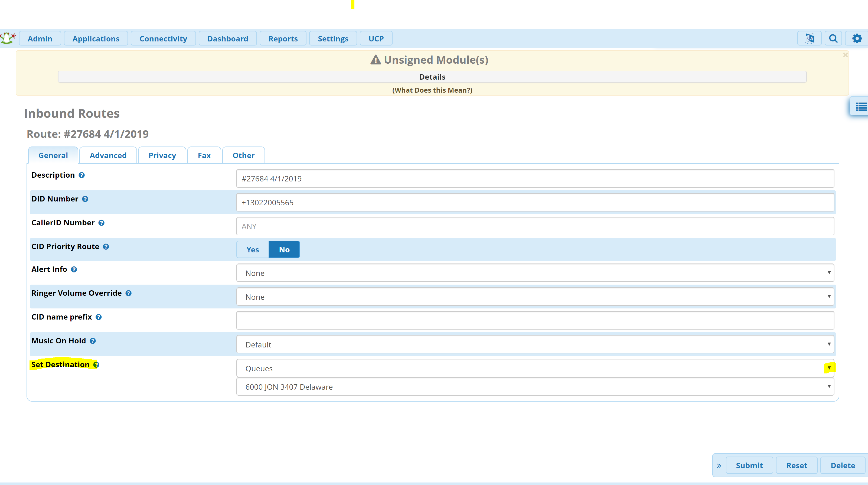Click help icon beside DID Number
The width and height of the screenshot is (868, 485).
(85, 199)
